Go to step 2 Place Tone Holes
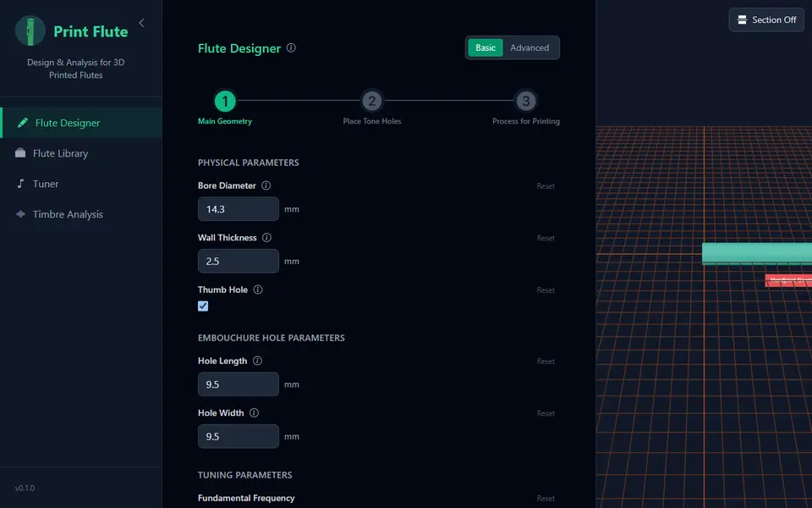 point(372,101)
